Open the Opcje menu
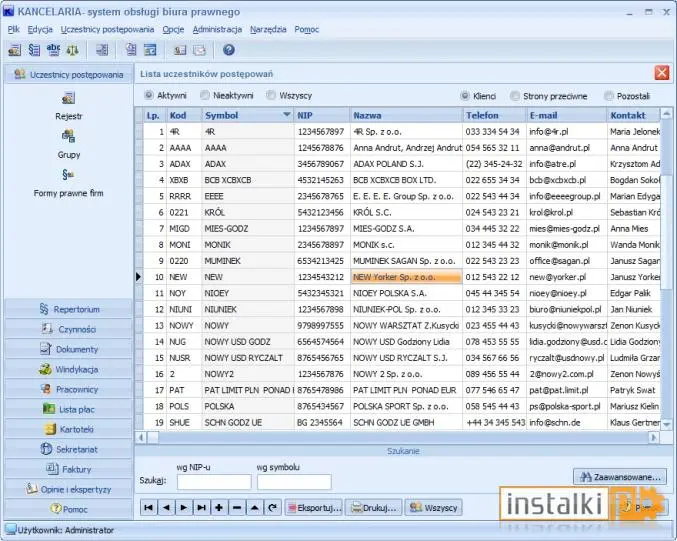This screenshot has width=677, height=541. [x=173, y=29]
